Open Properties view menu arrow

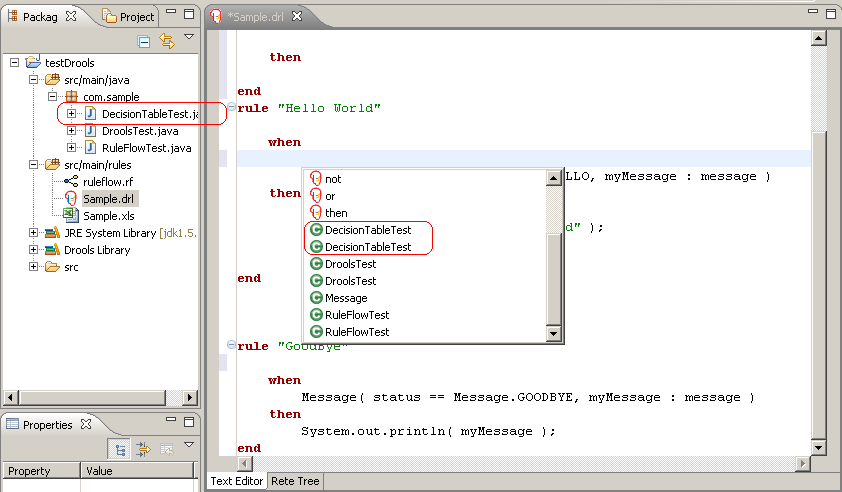188,445
